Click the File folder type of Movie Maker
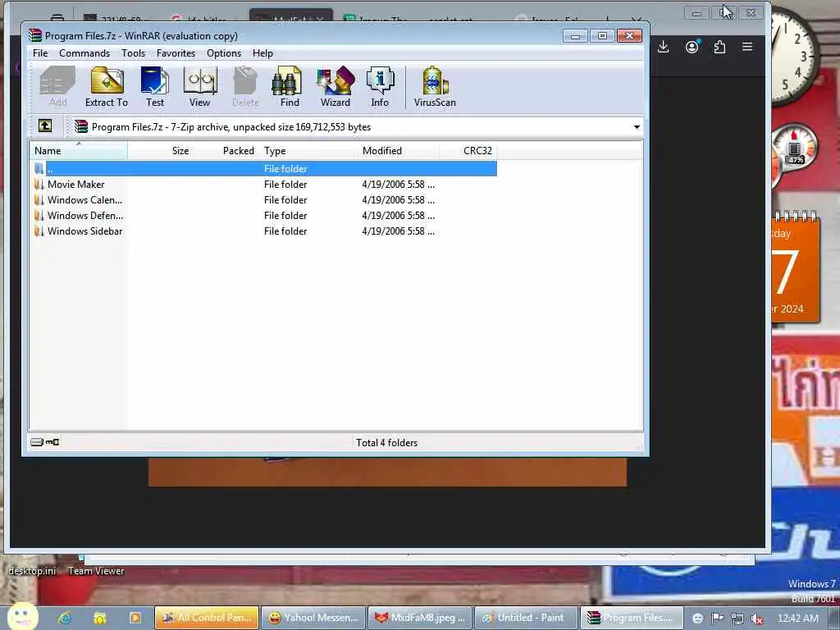Viewport: 840px width, 630px height. click(x=285, y=185)
